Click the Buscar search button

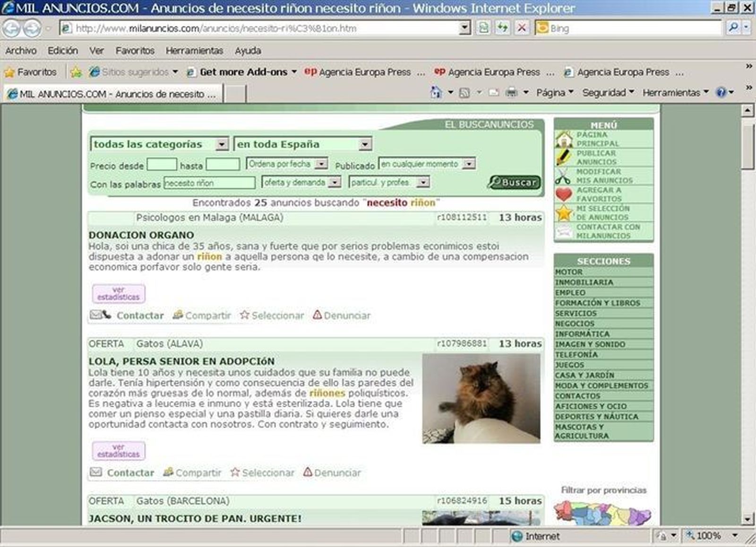tap(514, 182)
